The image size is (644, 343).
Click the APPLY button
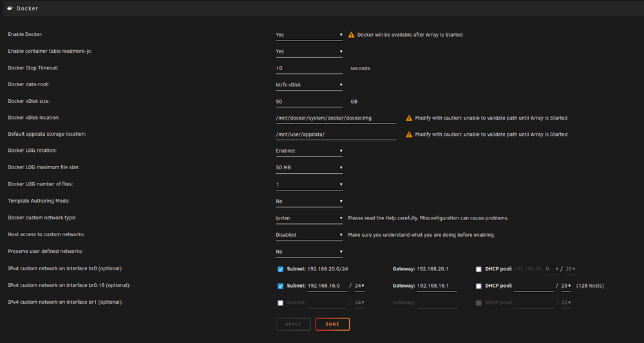(x=293, y=324)
